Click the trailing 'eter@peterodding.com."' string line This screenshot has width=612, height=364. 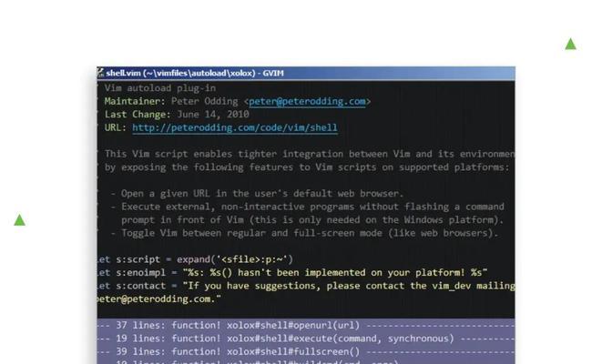click(x=159, y=299)
